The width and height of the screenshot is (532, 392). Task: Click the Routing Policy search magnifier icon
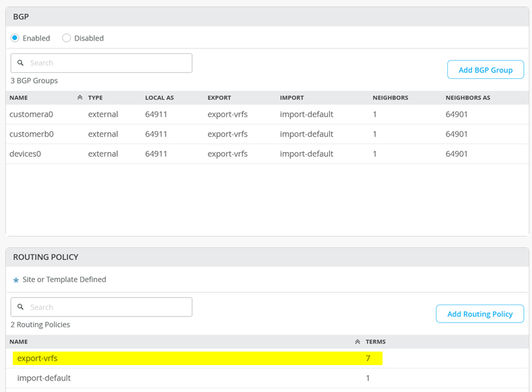coord(21,307)
